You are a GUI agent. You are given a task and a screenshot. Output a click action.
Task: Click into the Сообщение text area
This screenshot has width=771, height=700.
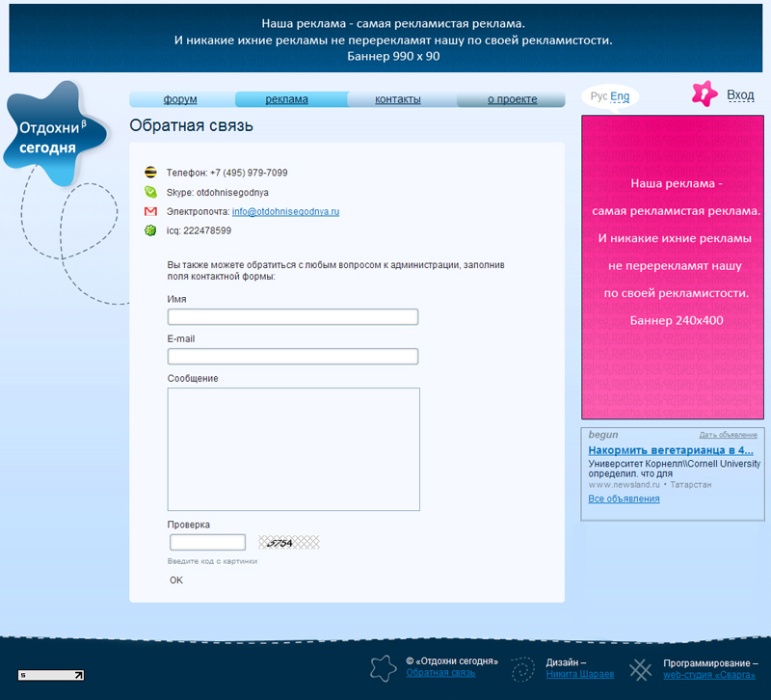tap(293, 448)
